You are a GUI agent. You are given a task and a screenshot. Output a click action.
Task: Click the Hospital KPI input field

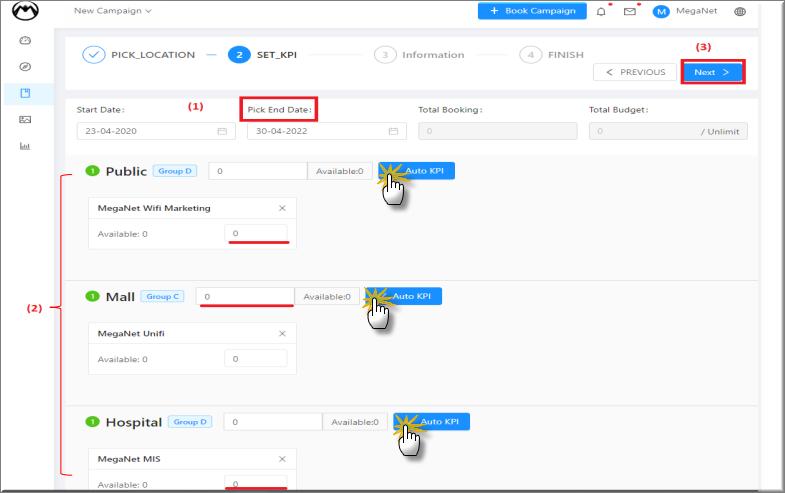point(273,422)
